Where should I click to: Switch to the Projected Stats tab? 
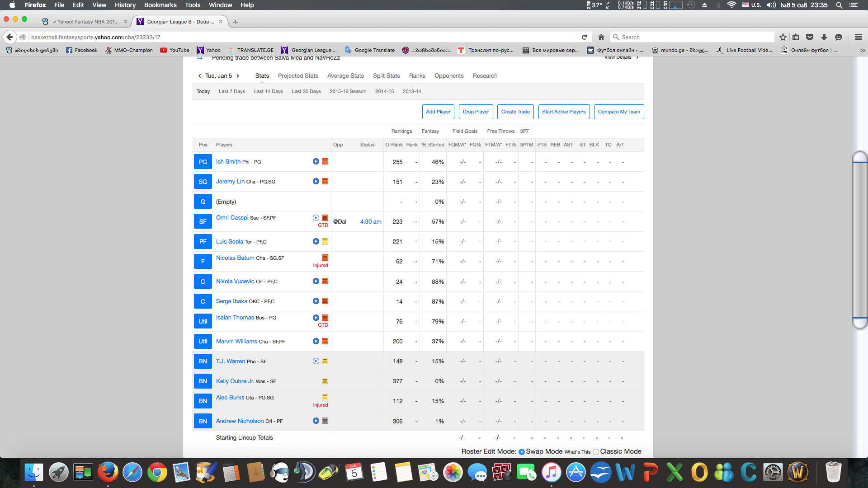click(298, 76)
